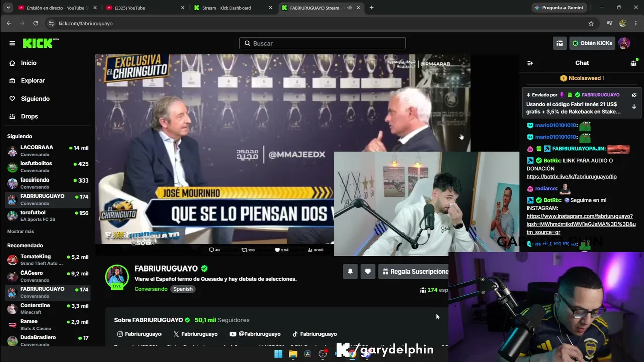The height and width of the screenshot is (362, 644).
Task: Open the Instagram link posted by BotRix
Action: tap(581, 224)
